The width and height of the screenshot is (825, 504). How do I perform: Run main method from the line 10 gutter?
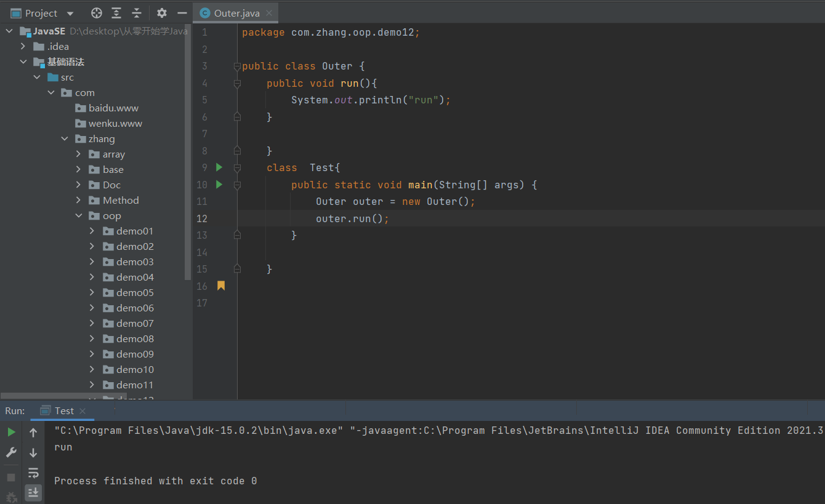coord(219,185)
